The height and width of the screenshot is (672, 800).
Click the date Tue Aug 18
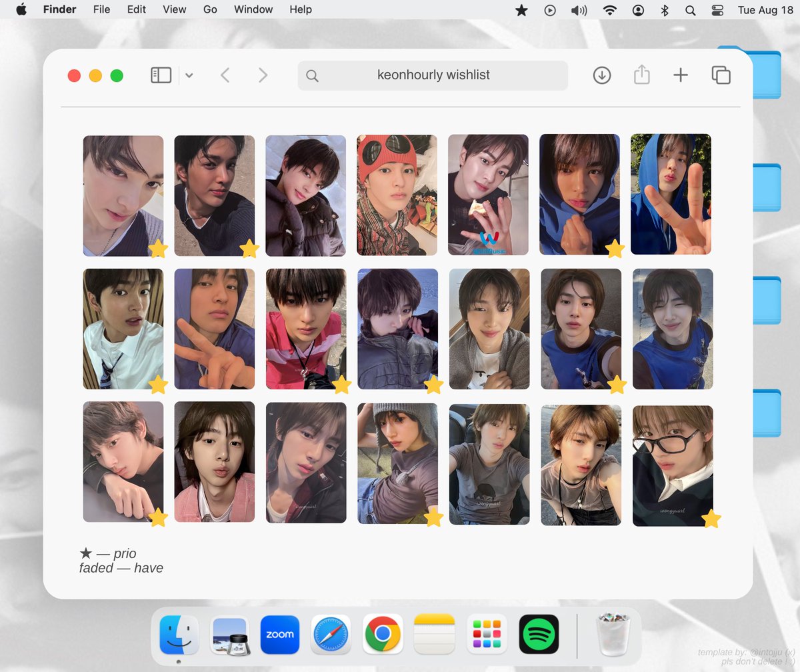click(766, 10)
